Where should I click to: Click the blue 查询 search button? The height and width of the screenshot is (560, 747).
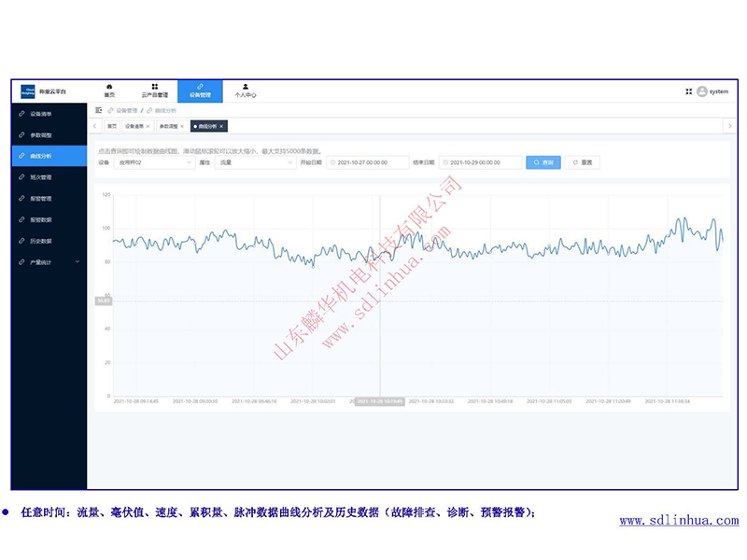coord(543,162)
